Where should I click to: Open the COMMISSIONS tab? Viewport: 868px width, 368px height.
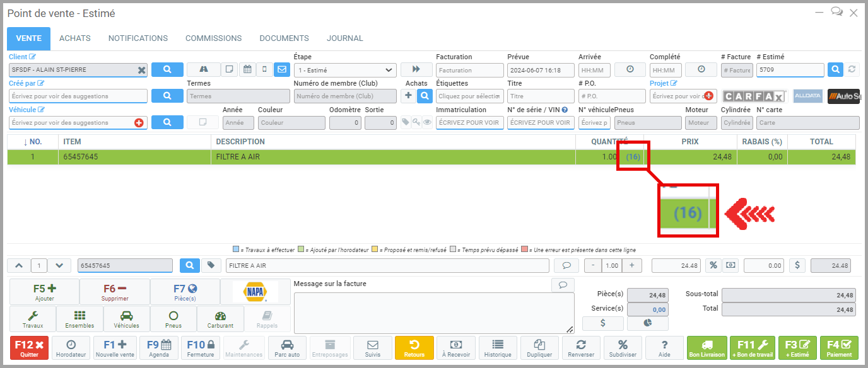click(x=213, y=38)
